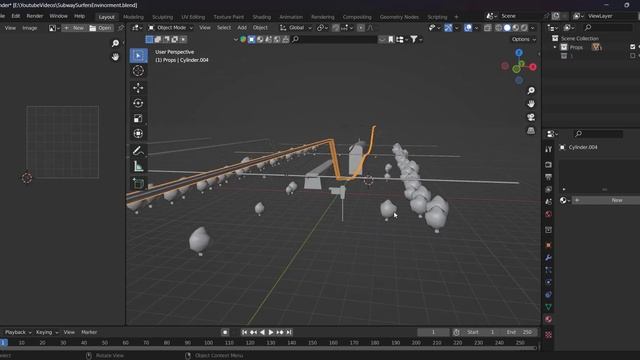Viewport: 640px width, 360px height.
Task: Select the Annotate tool
Action: (x=138, y=151)
